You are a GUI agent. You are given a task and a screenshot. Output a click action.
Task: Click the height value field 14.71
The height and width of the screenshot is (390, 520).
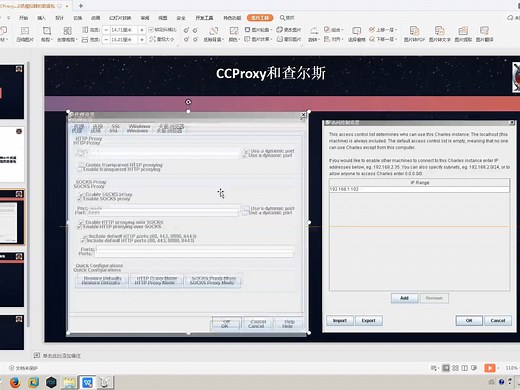point(124,30)
